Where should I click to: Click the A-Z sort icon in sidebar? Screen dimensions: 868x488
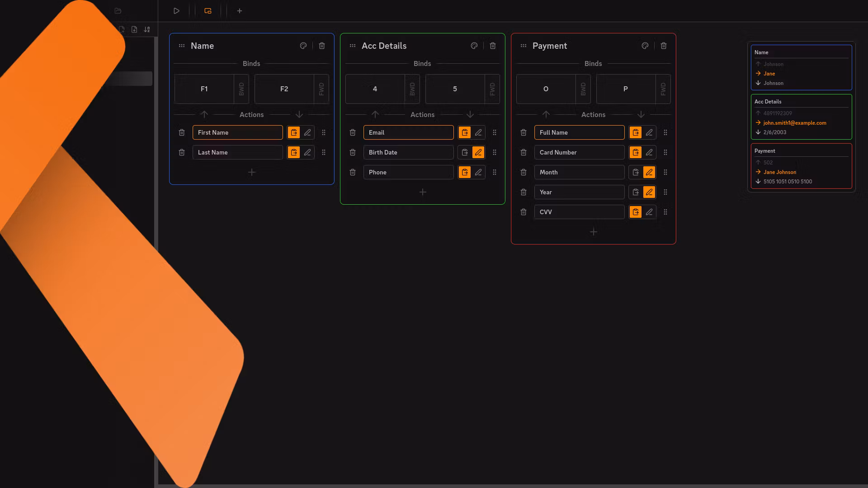click(x=147, y=29)
